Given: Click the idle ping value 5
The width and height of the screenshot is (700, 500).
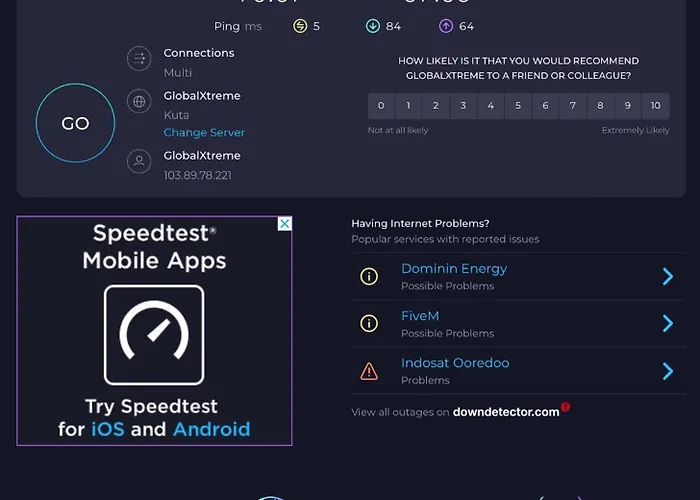Looking at the screenshot, I should pos(316,26).
